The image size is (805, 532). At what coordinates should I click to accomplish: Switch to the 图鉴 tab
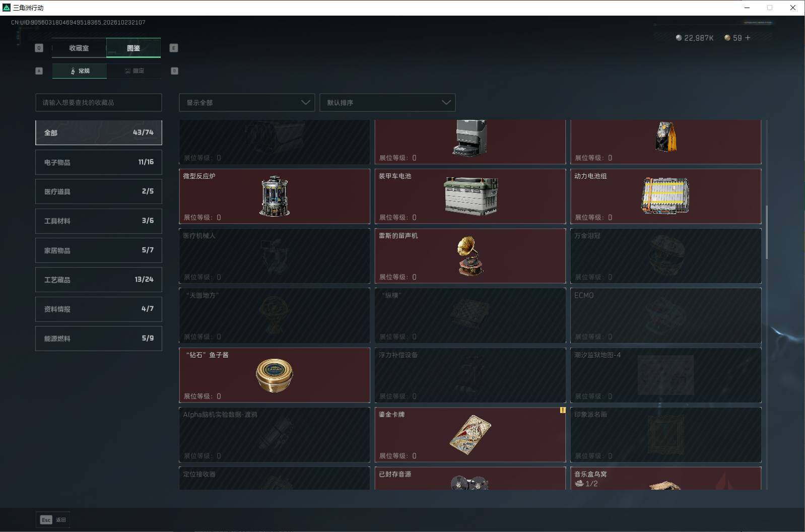click(133, 48)
